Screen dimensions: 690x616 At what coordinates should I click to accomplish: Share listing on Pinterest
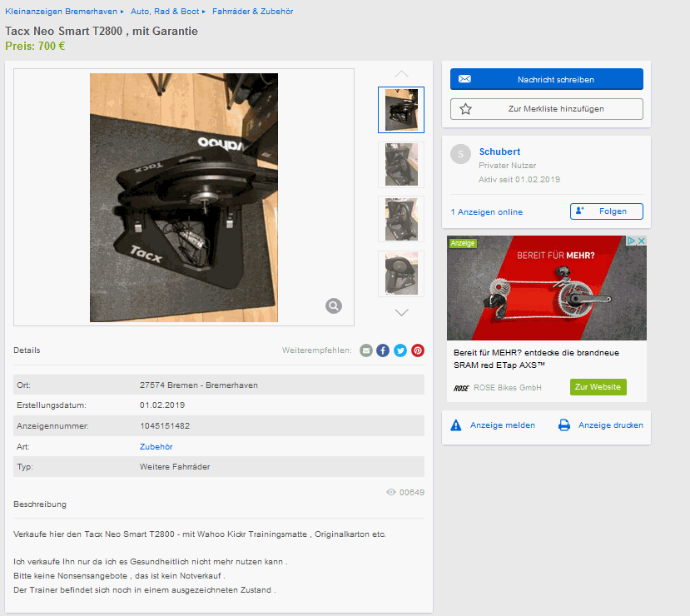[418, 350]
